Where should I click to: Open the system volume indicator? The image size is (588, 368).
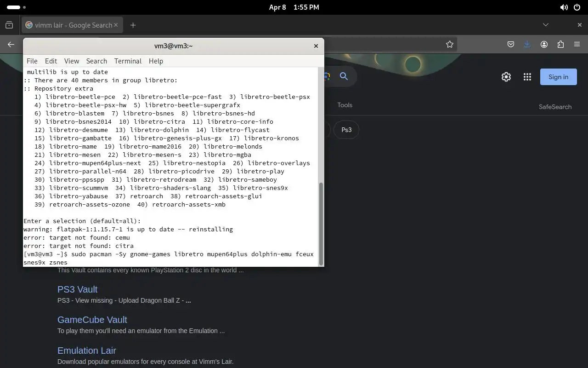(x=564, y=7)
